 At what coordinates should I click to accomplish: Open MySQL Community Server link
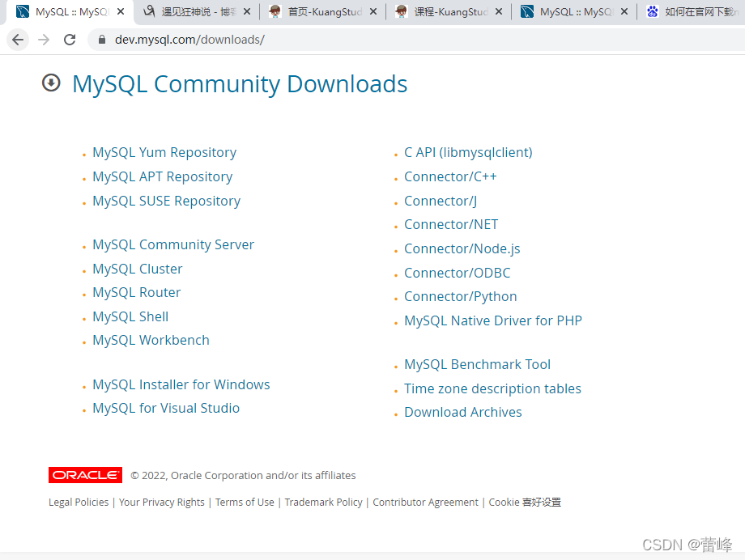coord(173,244)
